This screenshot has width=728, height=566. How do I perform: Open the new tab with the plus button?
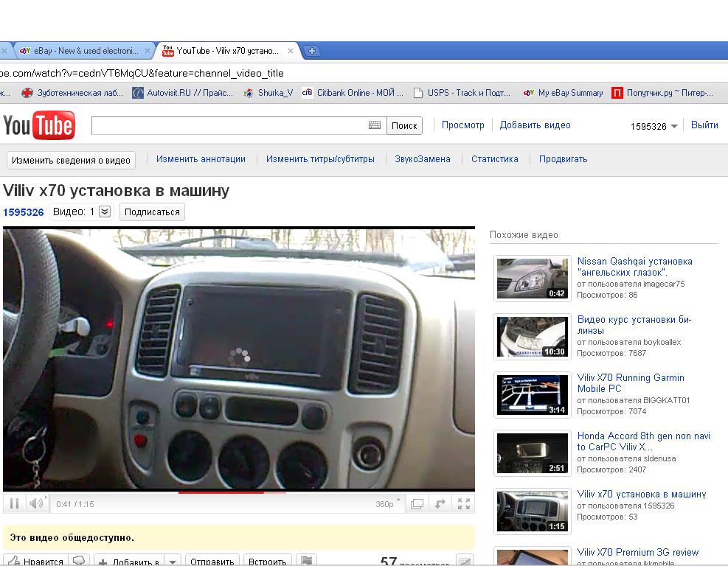(x=312, y=51)
